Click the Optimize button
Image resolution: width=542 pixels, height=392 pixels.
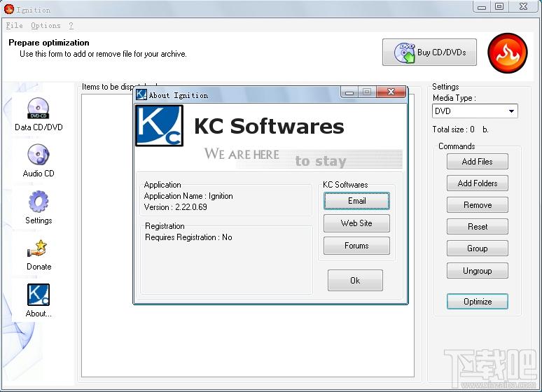tap(478, 302)
